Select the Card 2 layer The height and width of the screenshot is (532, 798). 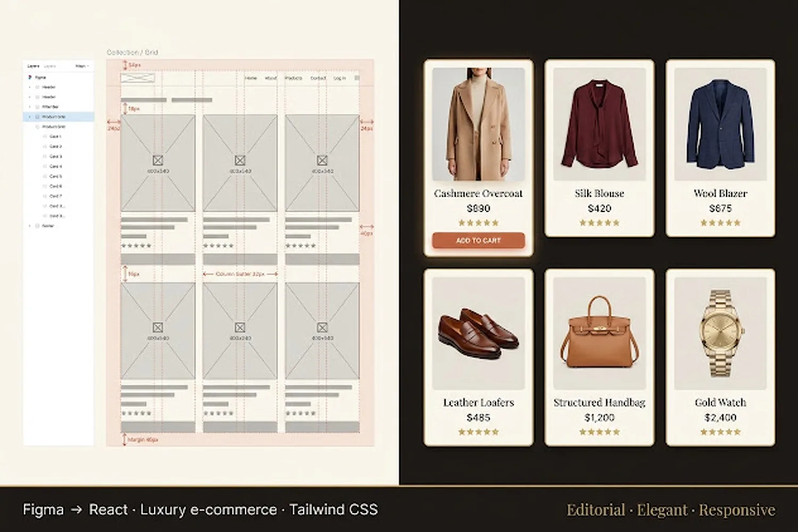coord(59,146)
